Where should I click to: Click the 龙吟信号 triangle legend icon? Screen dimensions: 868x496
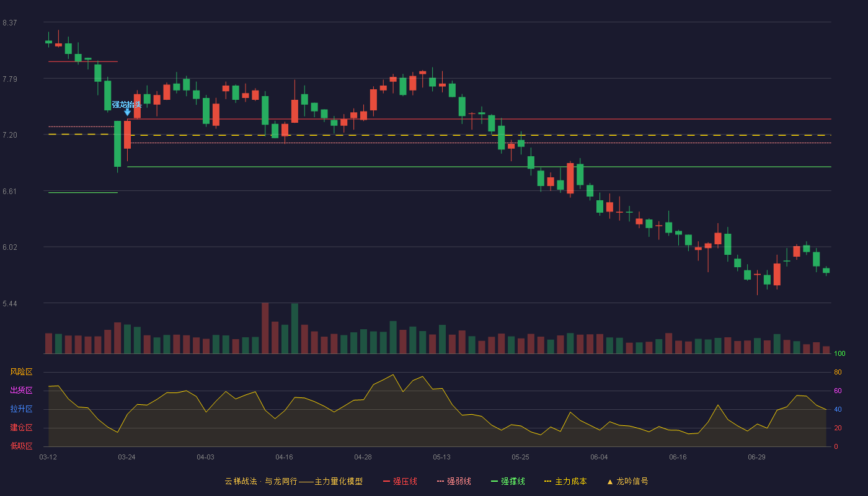click(x=610, y=482)
